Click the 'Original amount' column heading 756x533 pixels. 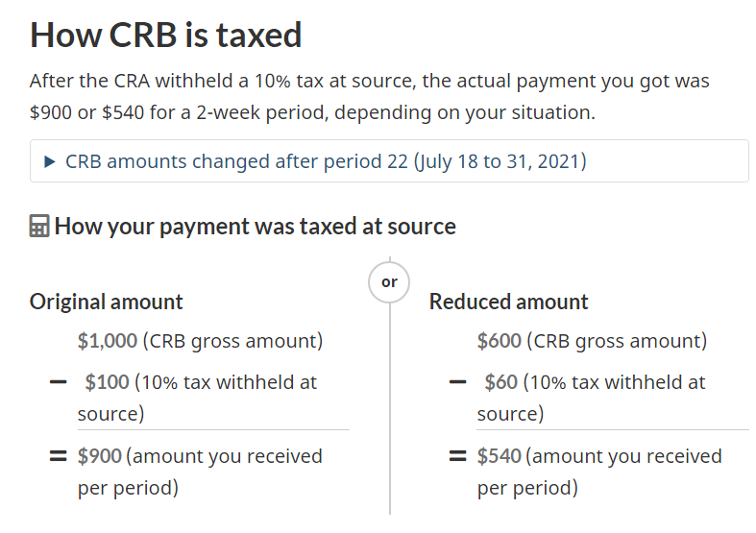pos(106,303)
